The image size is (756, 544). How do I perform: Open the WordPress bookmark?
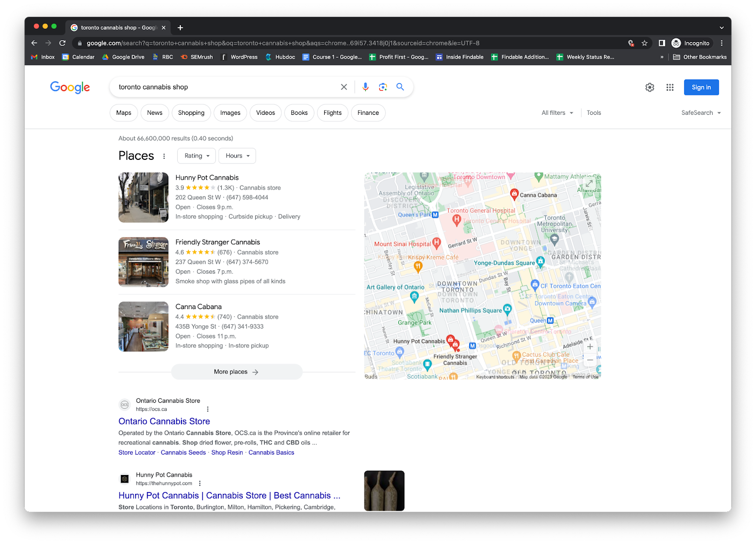[x=239, y=57]
